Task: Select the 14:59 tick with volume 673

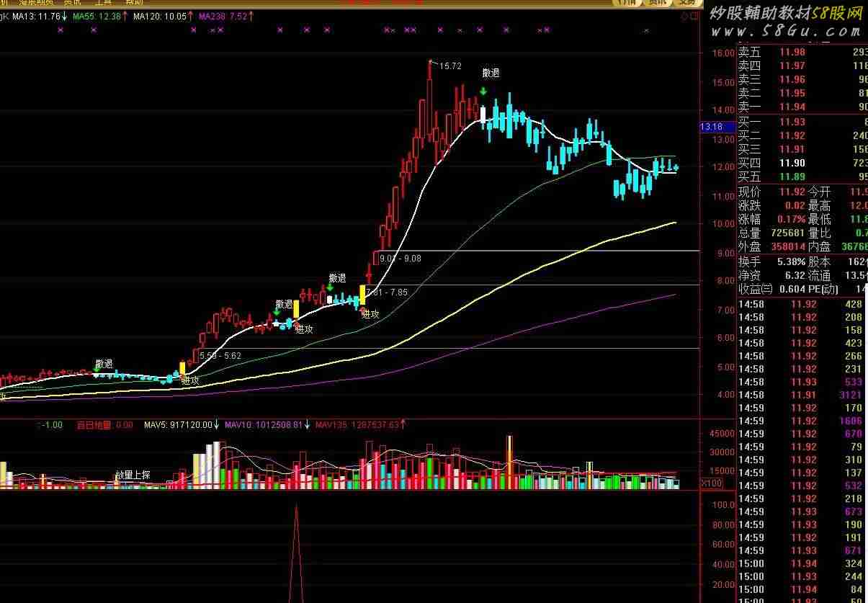Action: [x=802, y=512]
